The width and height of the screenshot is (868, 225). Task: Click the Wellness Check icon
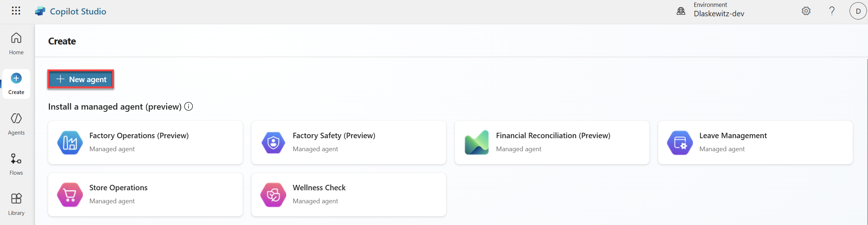click(x=273, y=195)
